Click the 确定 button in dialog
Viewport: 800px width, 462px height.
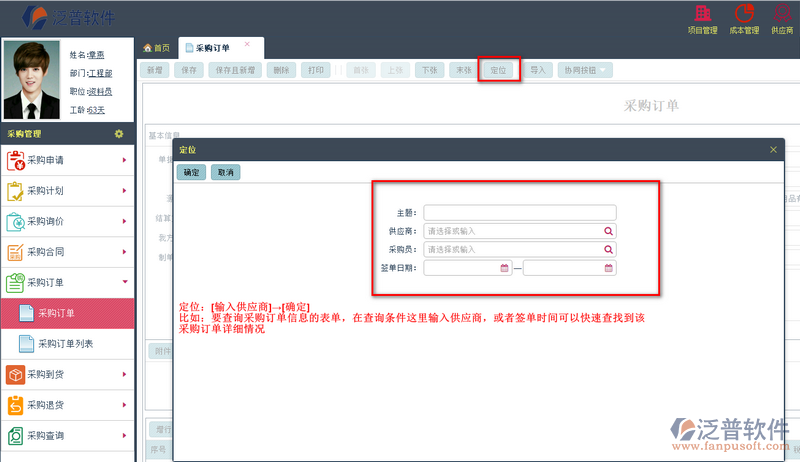[x=191, y=172]
